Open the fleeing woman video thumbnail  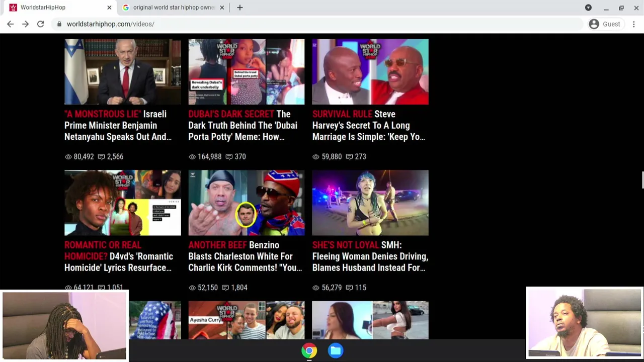tap(370, 203)
